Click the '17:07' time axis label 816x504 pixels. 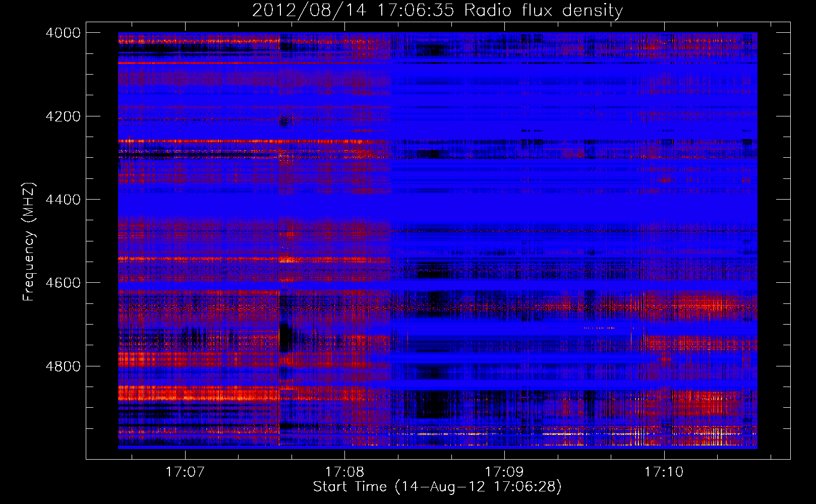click(x=185, y=472)
